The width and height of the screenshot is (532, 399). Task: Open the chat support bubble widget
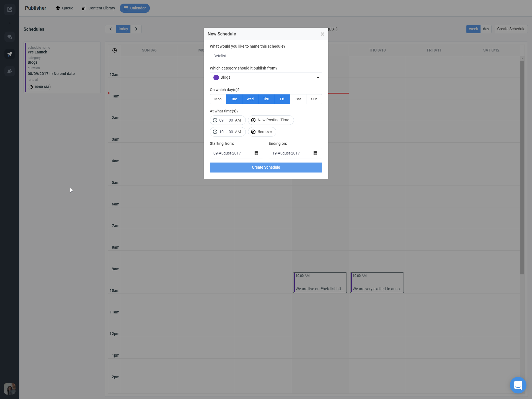click(518, 385)
